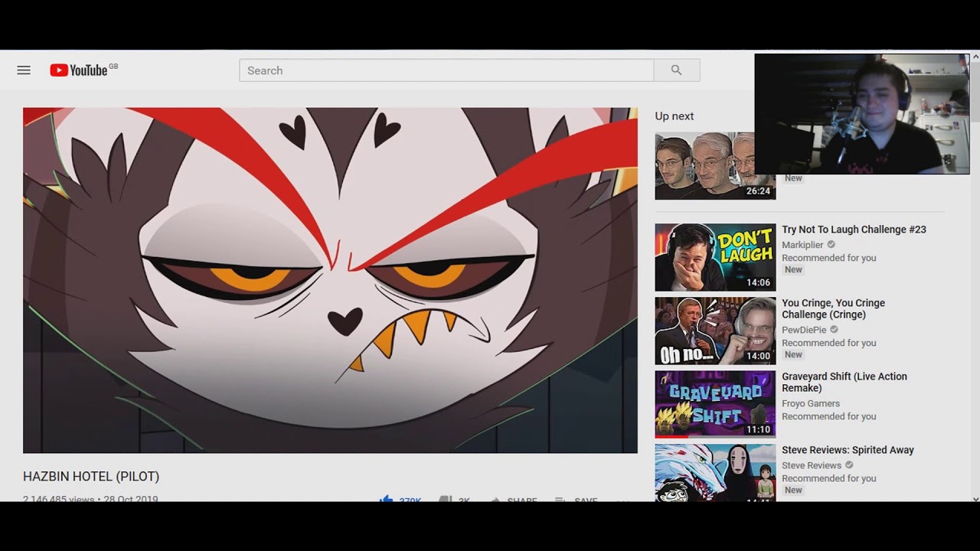The width and height of the screenshot is (980, 551).
Task: Visit the PewDiePie channel name
Action: coord(804,330)
